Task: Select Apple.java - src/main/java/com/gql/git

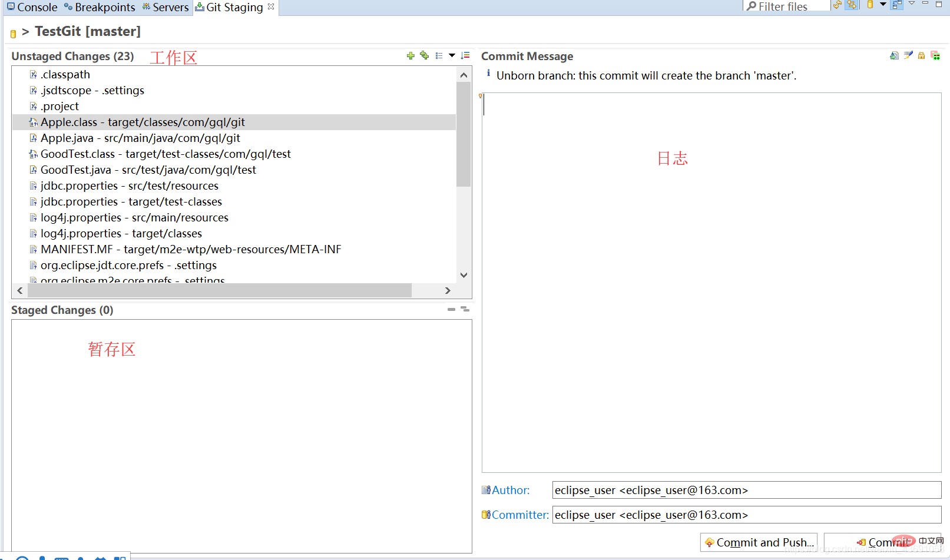Action: pos(234,138)
